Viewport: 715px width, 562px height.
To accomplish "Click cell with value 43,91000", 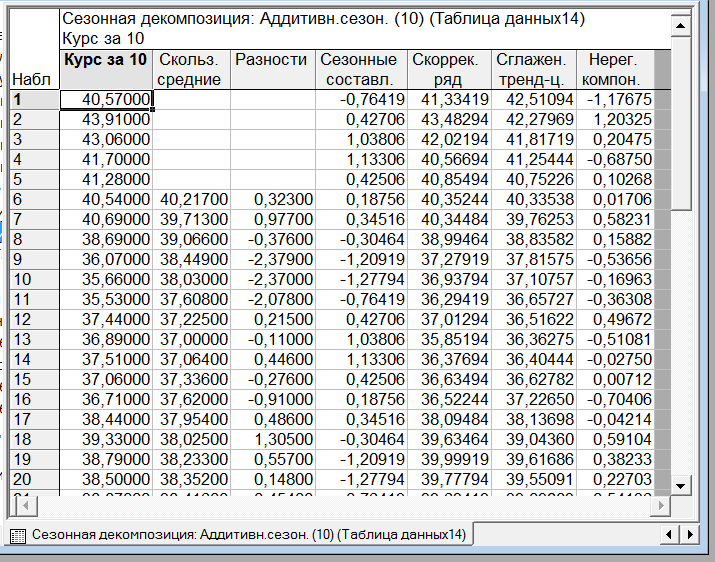I will coord(106,120).
